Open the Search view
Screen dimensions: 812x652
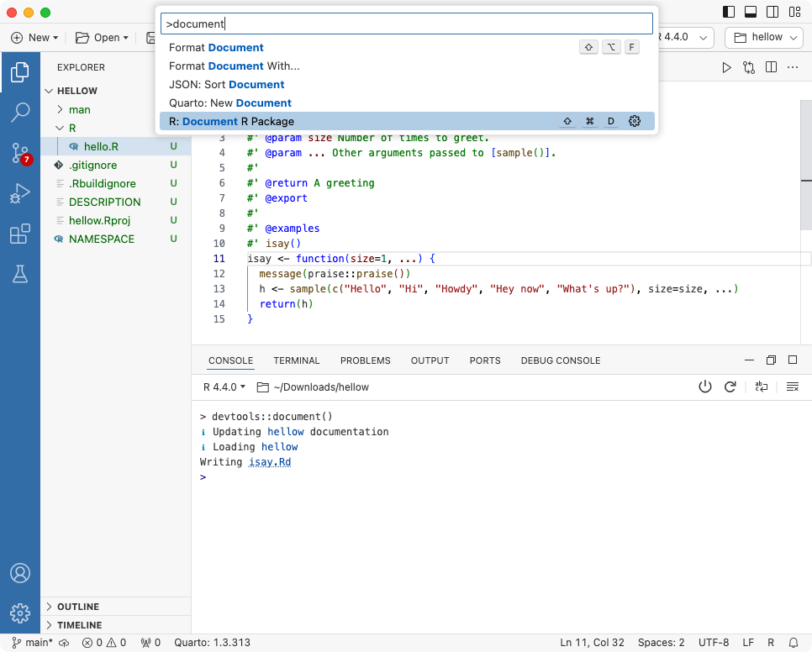[x=20, y=112]
